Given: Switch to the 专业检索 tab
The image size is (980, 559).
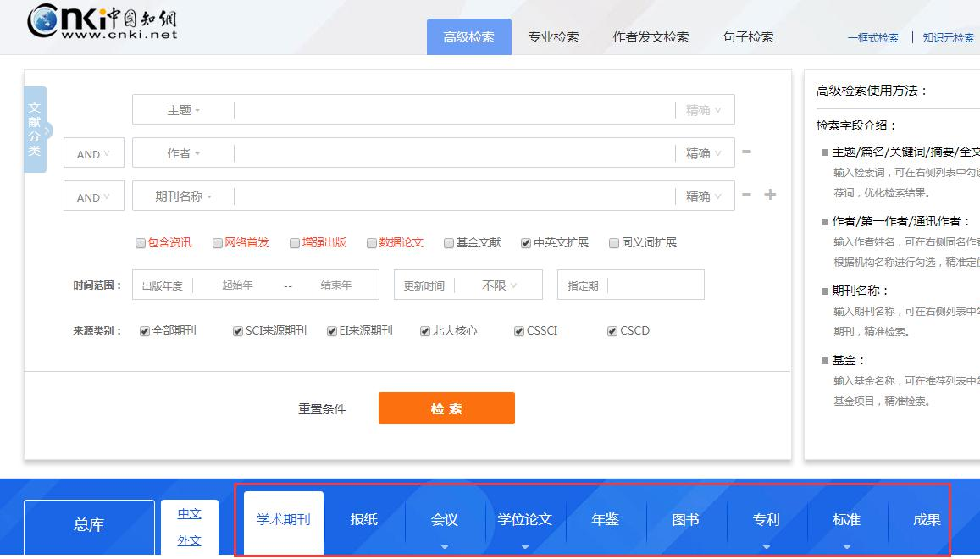Looking at the screenshot, I should point(554,36).
